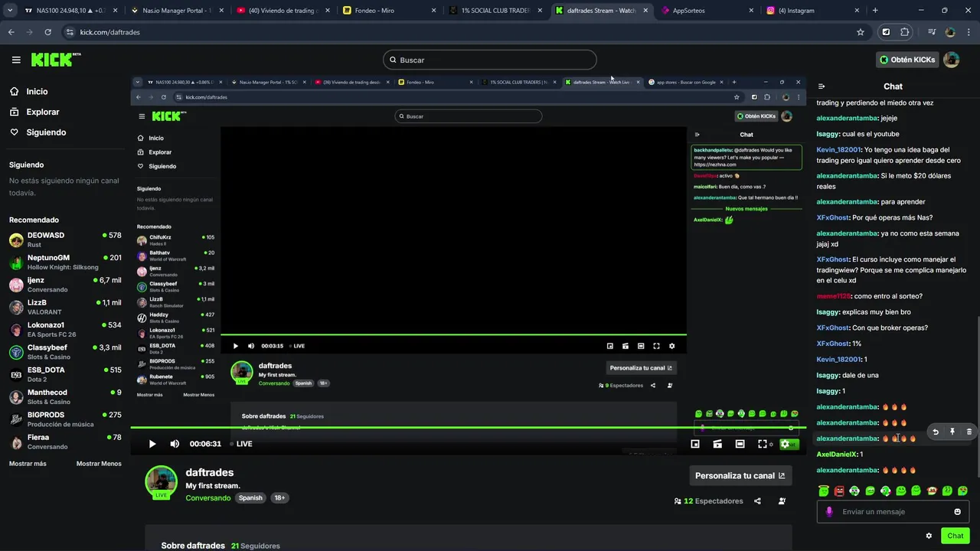The width and height of the screenshot is (980, 551).
Task: Switch main player to theater mode
Action: click(740, 444)
